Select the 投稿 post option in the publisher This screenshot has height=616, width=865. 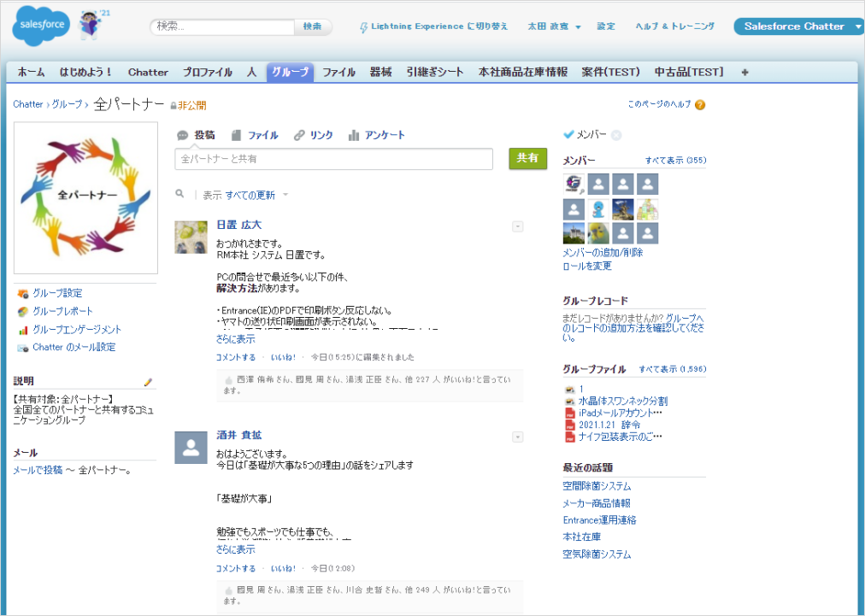[196, 135]
